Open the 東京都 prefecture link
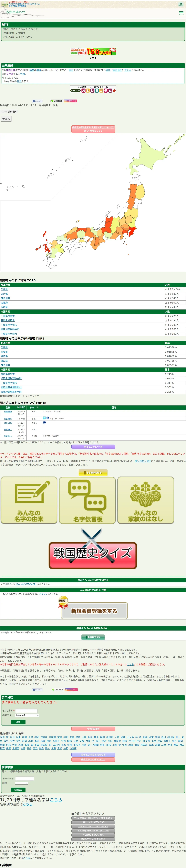186x868 pixels. (x=4, y=294)
